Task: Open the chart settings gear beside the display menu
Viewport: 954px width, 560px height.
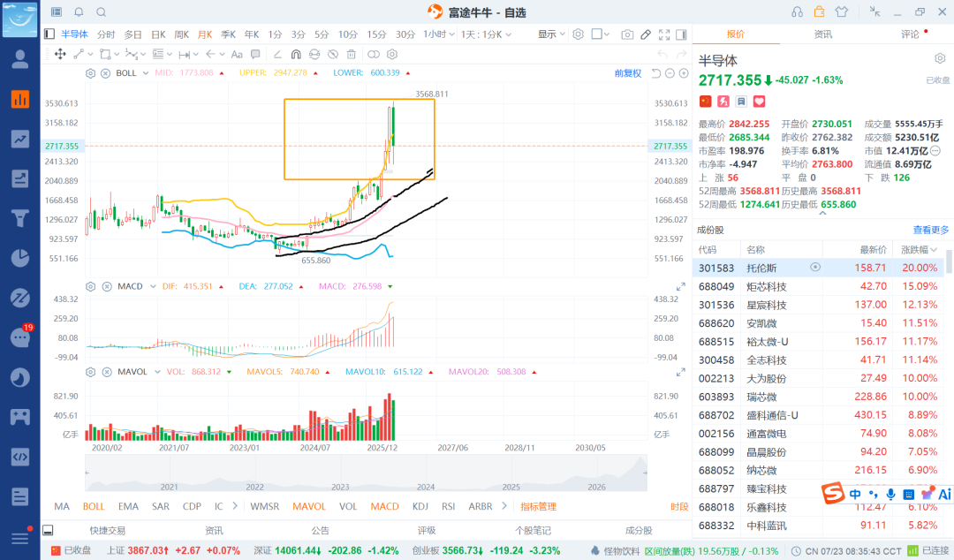Action: tap(578, 34)
